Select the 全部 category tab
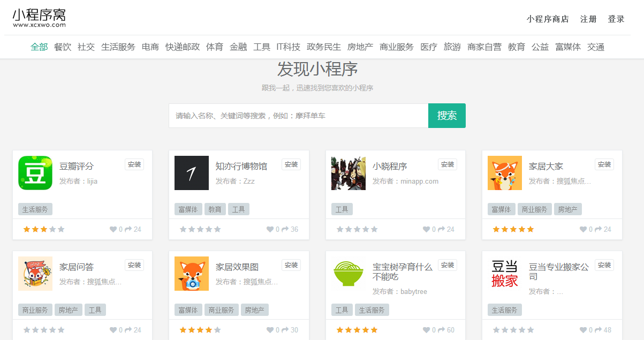 pyautogui.click(x=39, y=47)
